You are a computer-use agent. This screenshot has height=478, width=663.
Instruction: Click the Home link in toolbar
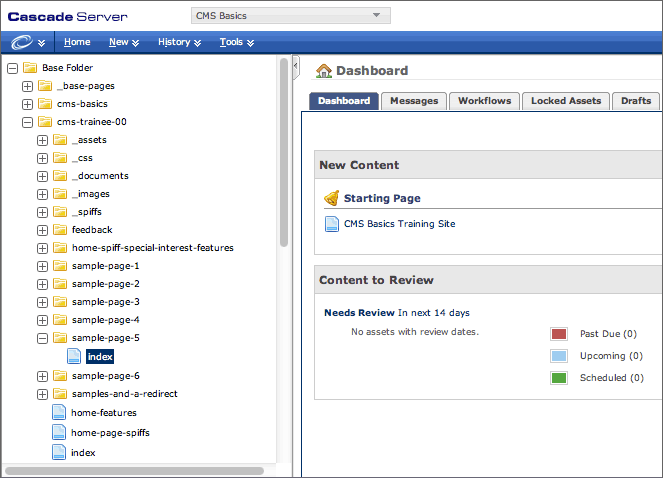point(77,42)
